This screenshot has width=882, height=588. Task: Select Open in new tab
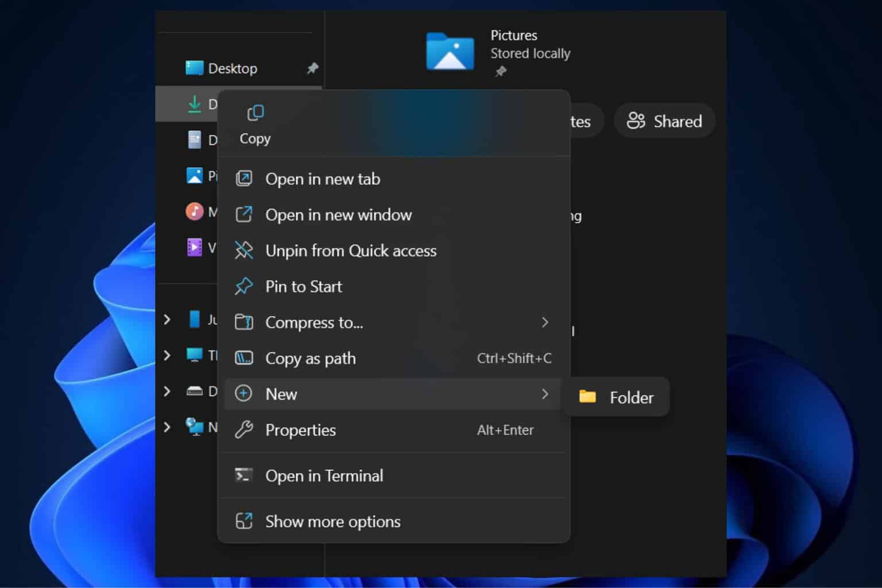point(322,179)
